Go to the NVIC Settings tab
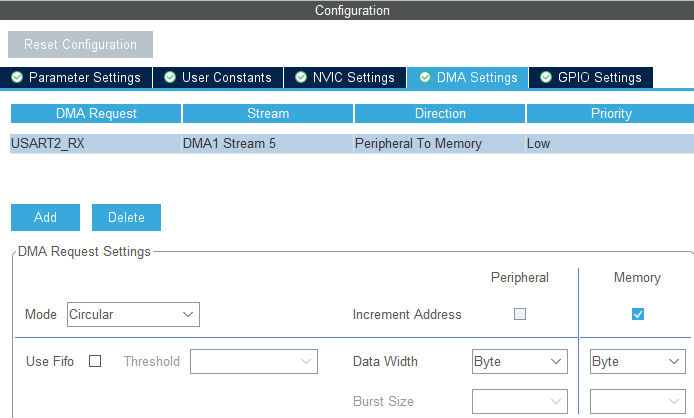 click(x=345, y=77)
